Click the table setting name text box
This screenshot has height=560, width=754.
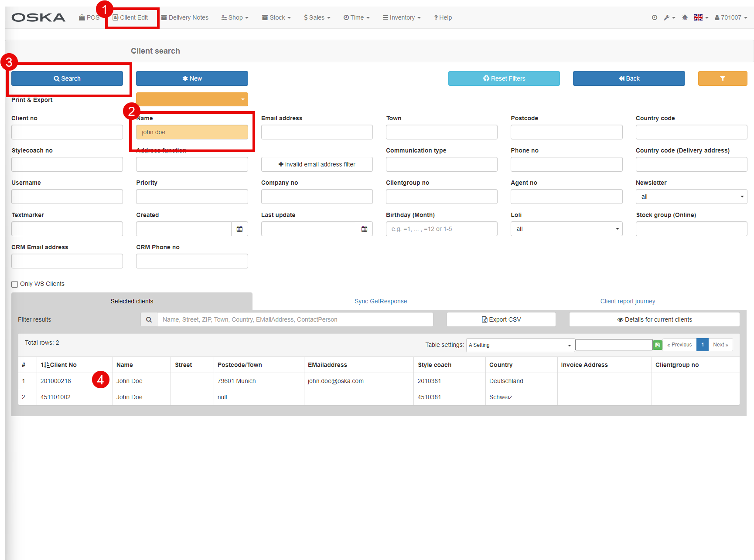[614, 345]
